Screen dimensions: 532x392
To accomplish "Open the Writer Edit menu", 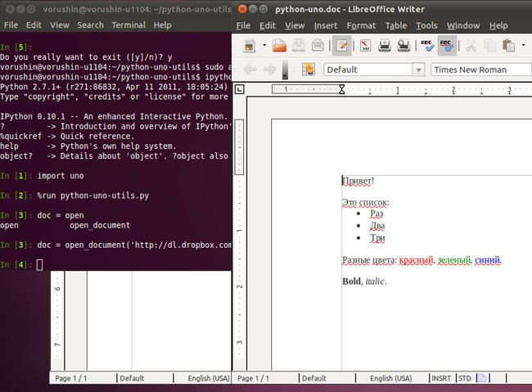I will tap(268, 26).
